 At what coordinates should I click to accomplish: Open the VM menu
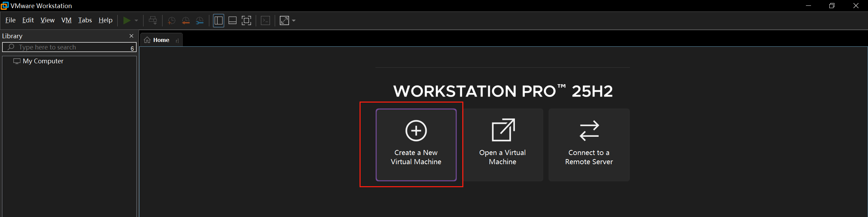click(x=66, y=20)
